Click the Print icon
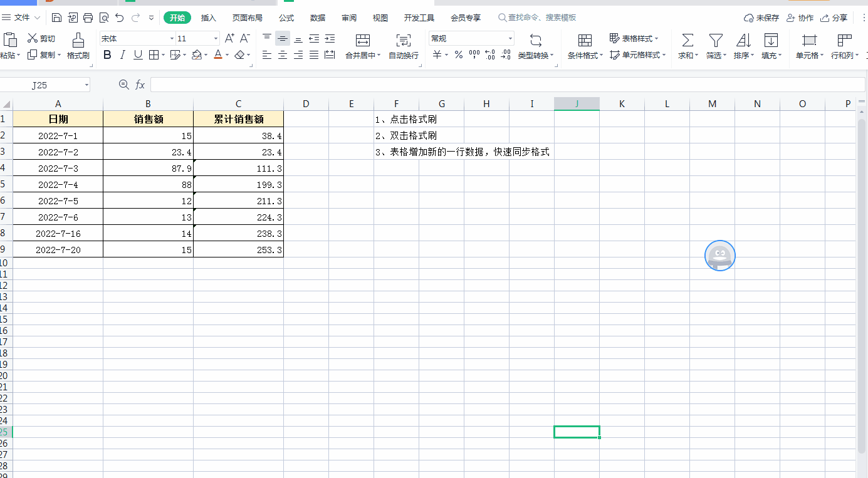 (88, 18)
